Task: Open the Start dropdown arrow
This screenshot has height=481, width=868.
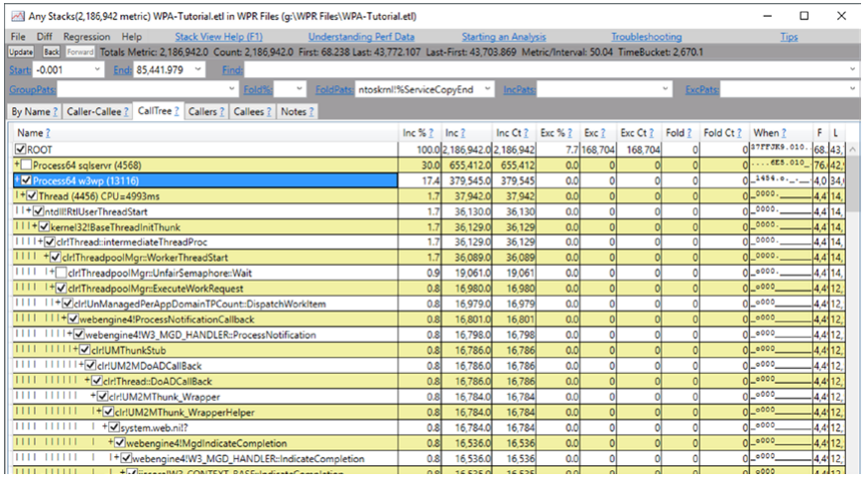Action: click(x=97, y=69)
